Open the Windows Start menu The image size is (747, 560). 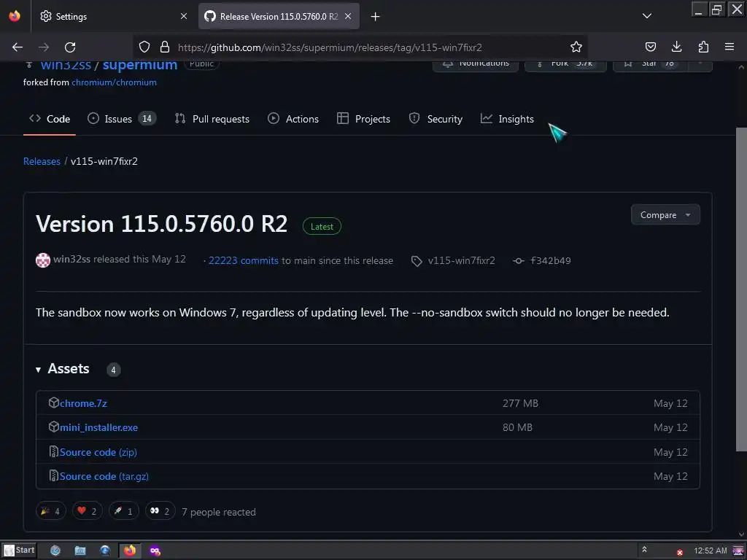pos(19,551)
